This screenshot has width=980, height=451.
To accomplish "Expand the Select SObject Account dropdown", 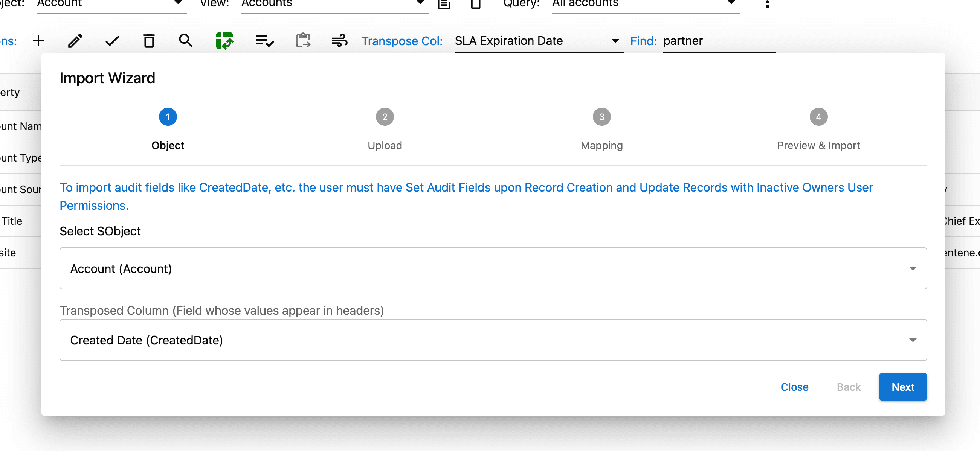I will [493, 268].
